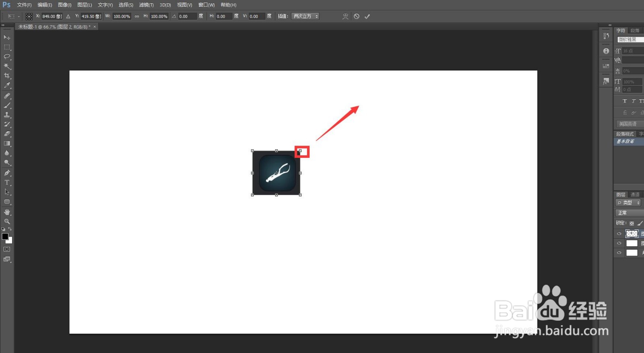
Task: Select the Path Selection tool
Action: click(7, 192)
